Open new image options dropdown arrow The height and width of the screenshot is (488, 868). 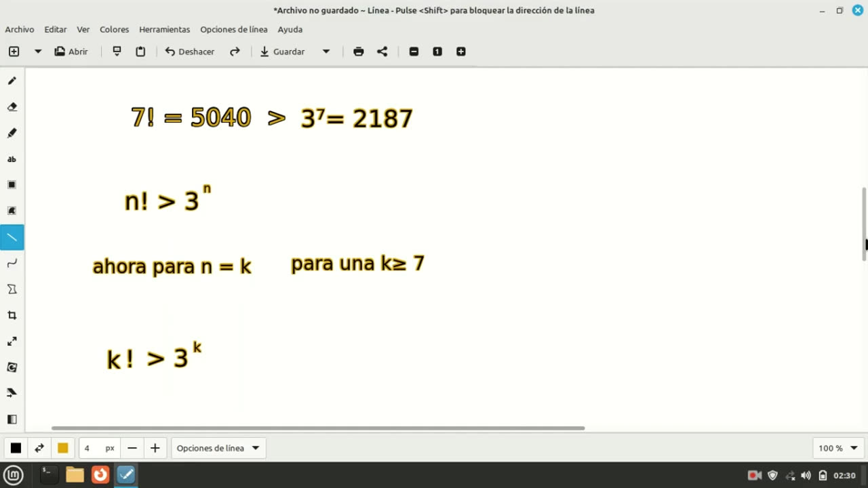(38, 52)
